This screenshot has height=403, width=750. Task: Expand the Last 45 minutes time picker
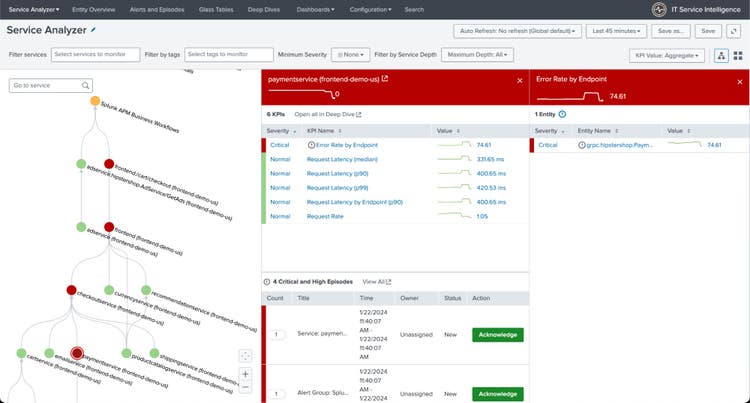click(x=616, y=31)
